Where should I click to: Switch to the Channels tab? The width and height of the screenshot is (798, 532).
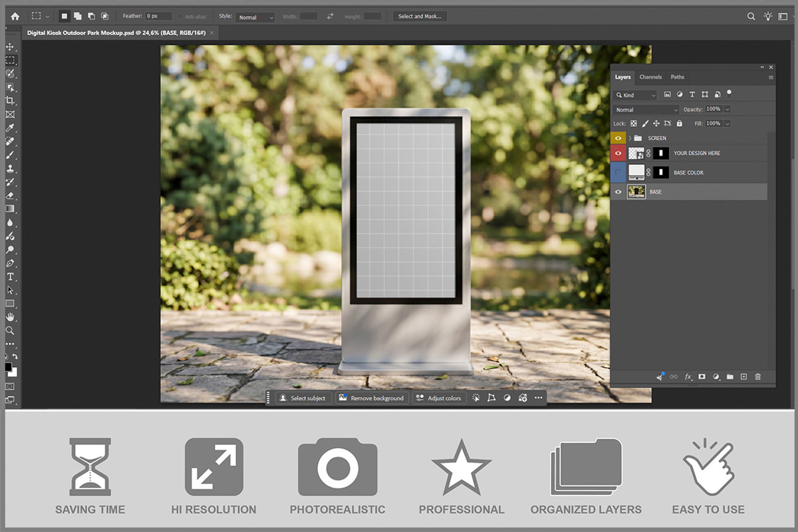point(650,77)
